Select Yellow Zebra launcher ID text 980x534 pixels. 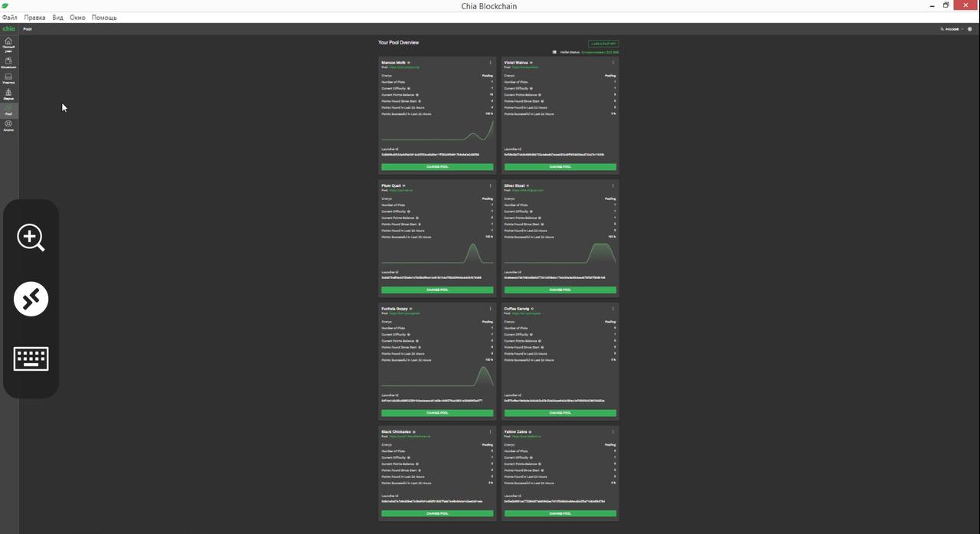pyautogui.click(x=554, y=501)
